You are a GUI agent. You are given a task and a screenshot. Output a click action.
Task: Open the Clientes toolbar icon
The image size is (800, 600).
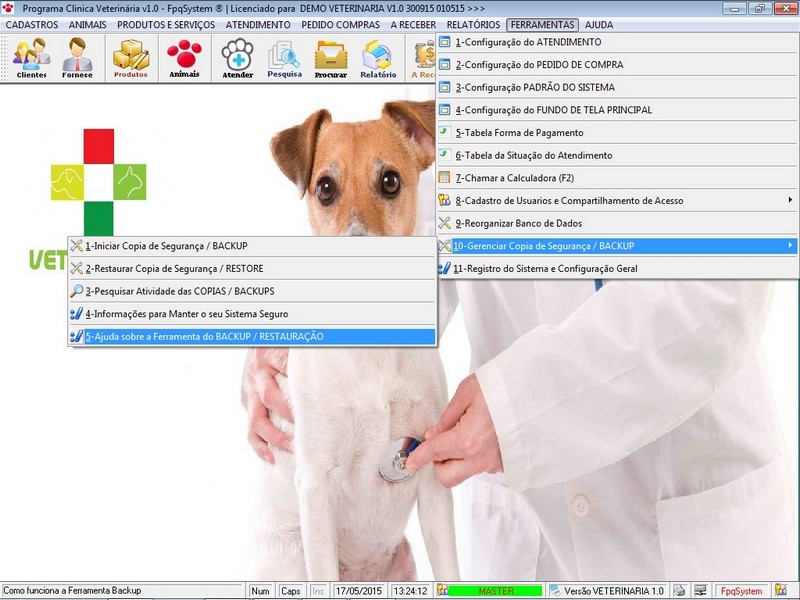[32, 58]
